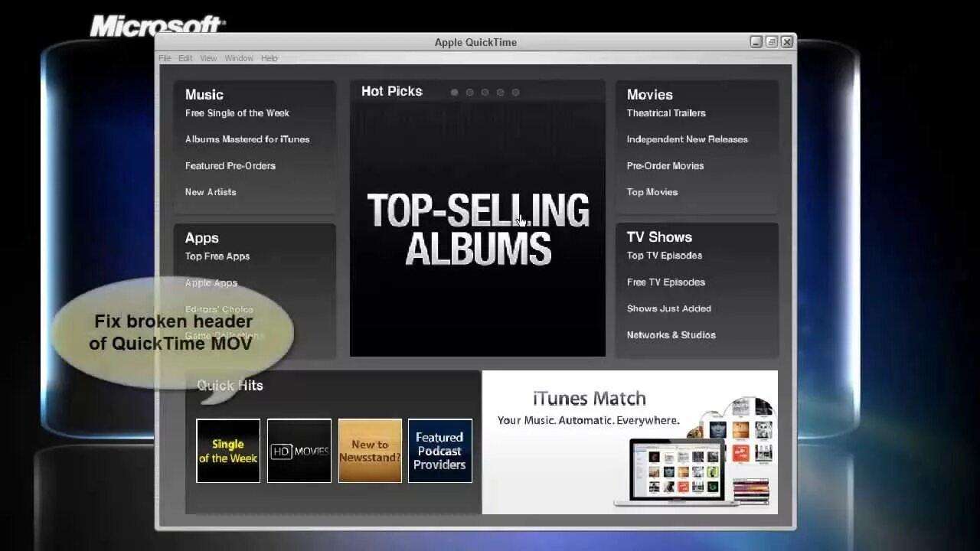980x551 pixels.
Task: Open the File menu
Action: click(165, 58)
